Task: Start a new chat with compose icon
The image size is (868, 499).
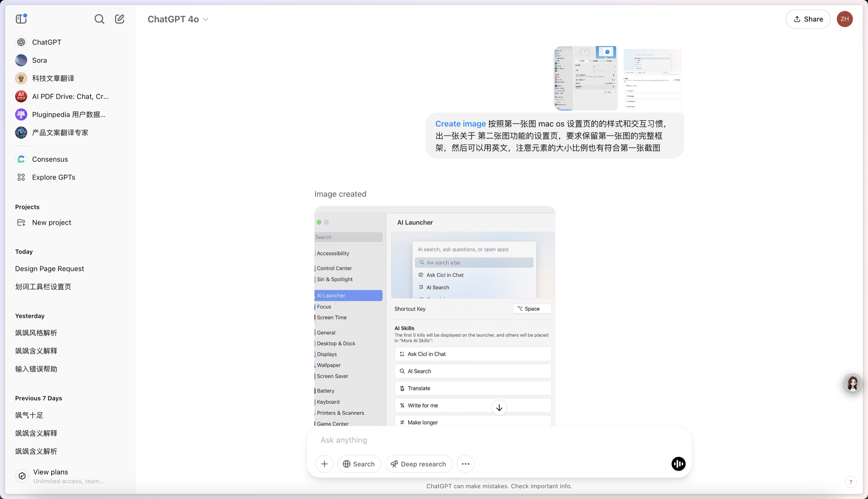Action: [x=120, y=19]
